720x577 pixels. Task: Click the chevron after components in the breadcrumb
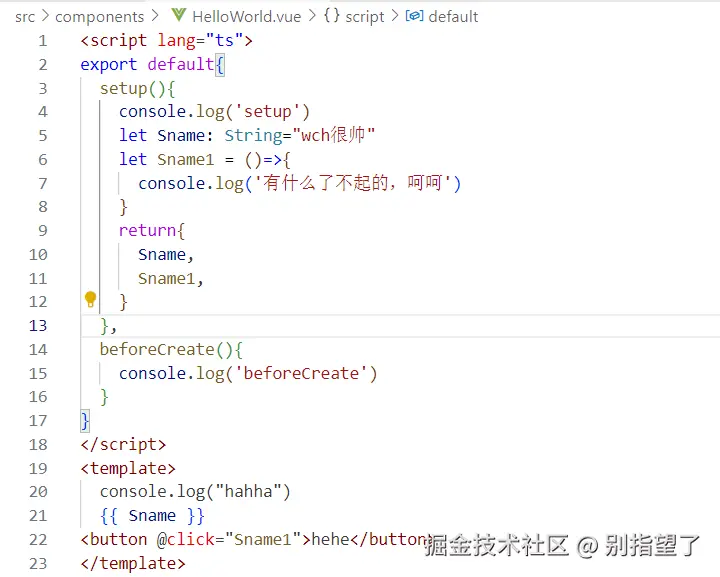pos(155,16)
